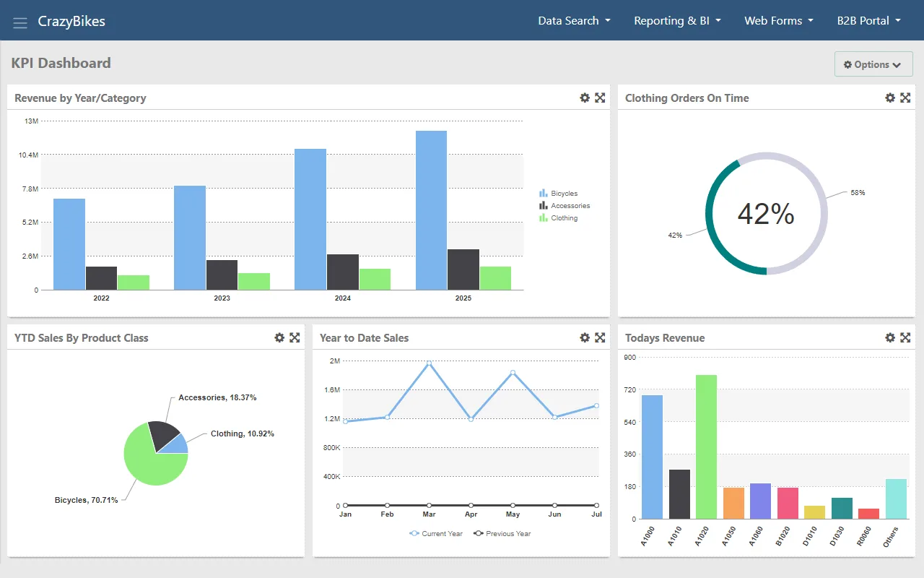The image size is (924, 578).
Task: Expand the YTD Sales By Product Class widget
Action: click(295, 337)
